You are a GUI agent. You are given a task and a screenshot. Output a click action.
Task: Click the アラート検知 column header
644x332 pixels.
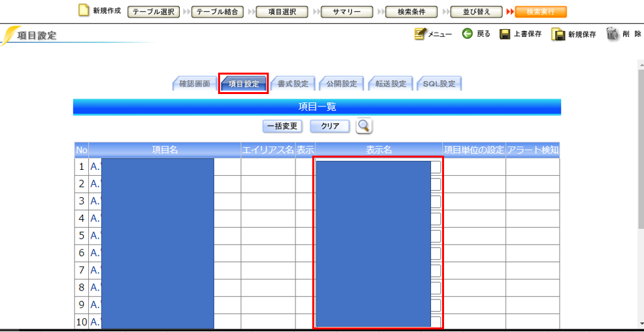(533, 150)
